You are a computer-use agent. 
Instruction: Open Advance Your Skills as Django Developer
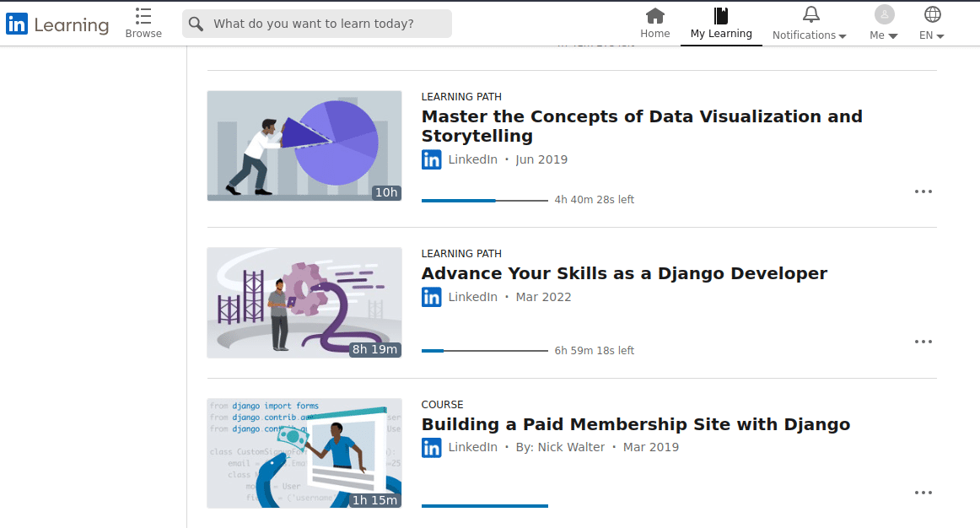[624, 273]
